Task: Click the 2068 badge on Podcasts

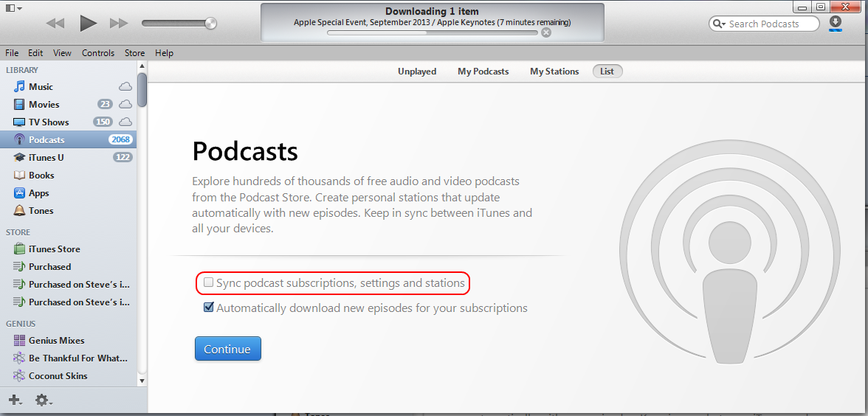Action: coord(121,140)
